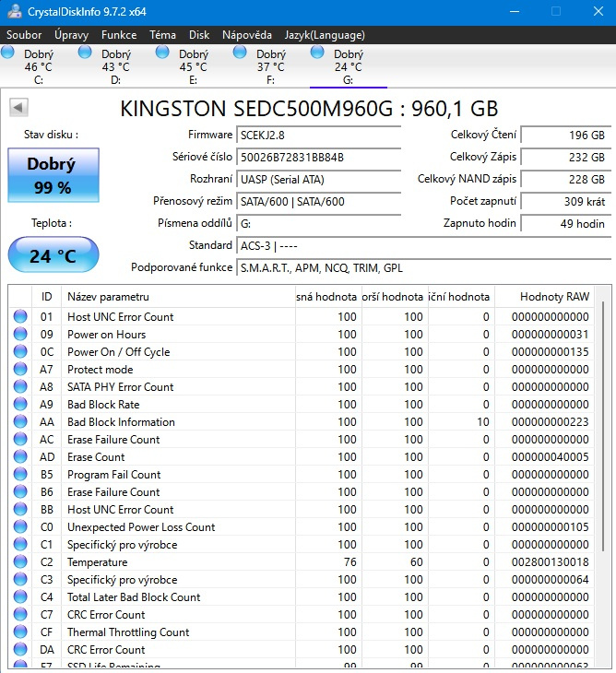Select the Temperature raw value 002800130018
This screenshot has height=673, width=616.
tap(550, 561)
